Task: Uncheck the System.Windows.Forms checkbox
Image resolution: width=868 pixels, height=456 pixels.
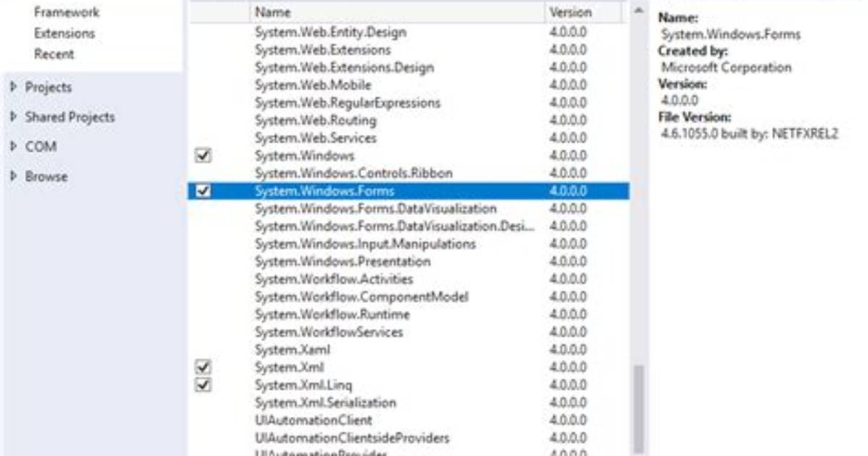Action: point(203,191)
